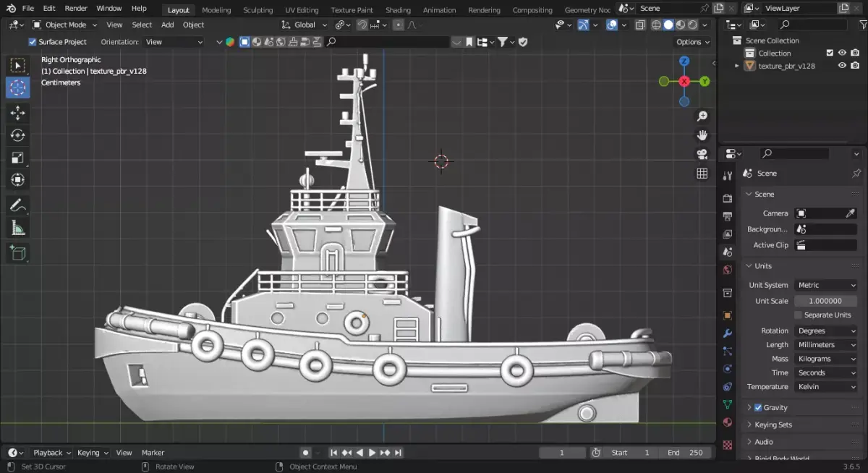Select the Move tool
Viewport: 868px width, 473px height.
pos(18,113)
